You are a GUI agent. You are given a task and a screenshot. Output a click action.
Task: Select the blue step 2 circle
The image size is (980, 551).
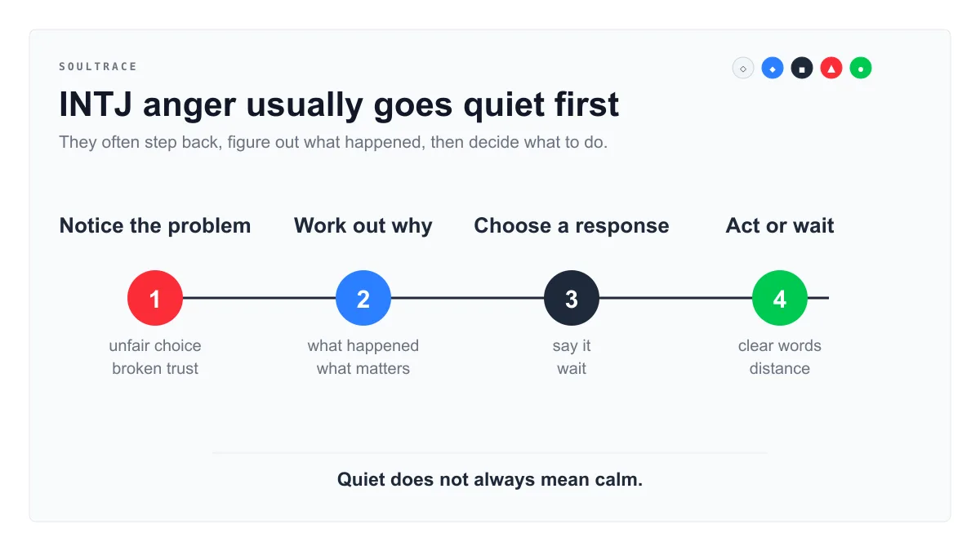point(363,298)
